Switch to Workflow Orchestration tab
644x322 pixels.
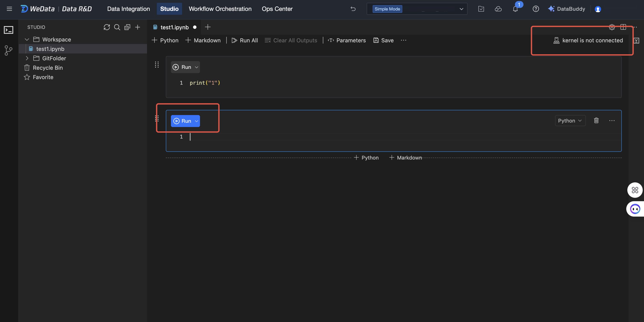pyautogui.click(x=220, y=9)
